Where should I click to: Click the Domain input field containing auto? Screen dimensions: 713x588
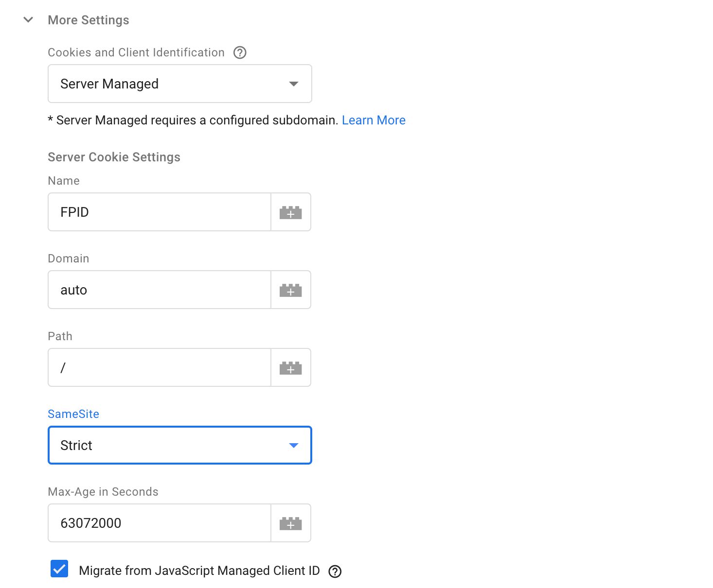pyautogui.click(x=160, y=290)
